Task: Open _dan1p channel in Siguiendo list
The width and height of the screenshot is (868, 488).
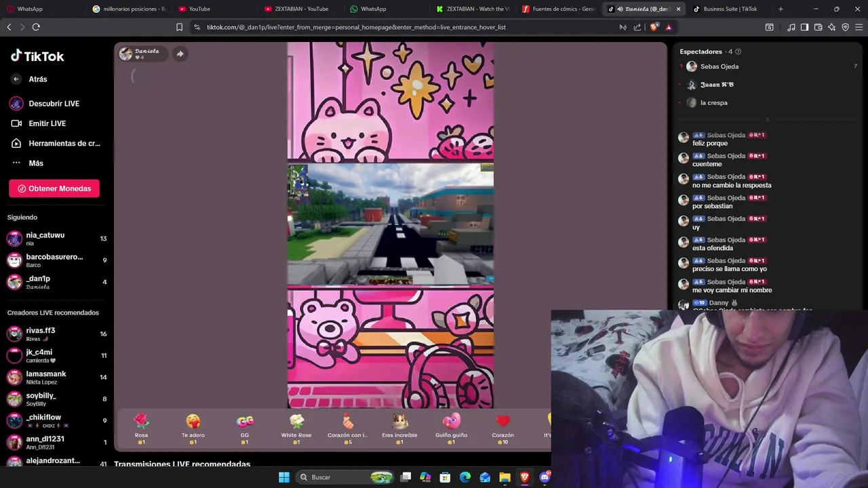Action: 56,282
